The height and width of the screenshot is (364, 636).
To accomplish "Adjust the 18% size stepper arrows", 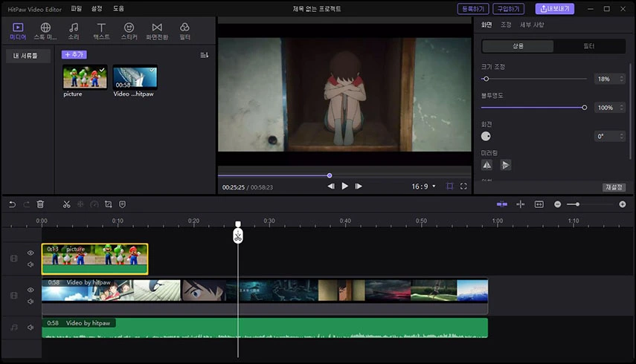I will coord(621,79).
